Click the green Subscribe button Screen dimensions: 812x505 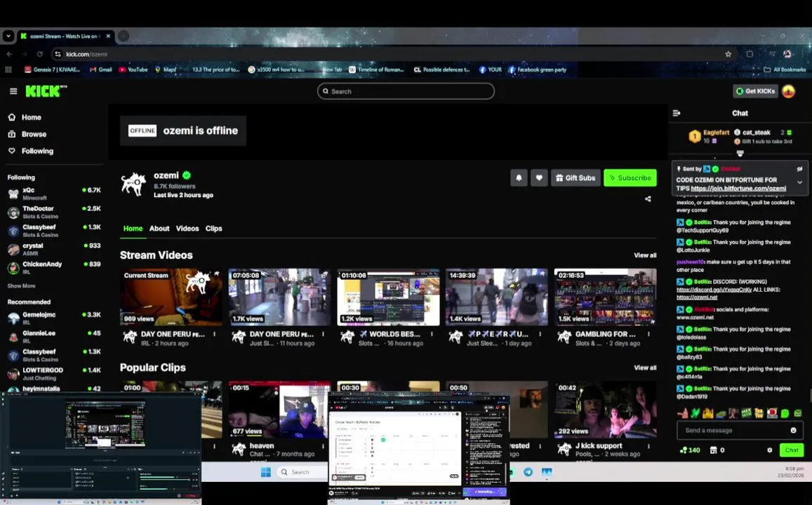(630, 177)
